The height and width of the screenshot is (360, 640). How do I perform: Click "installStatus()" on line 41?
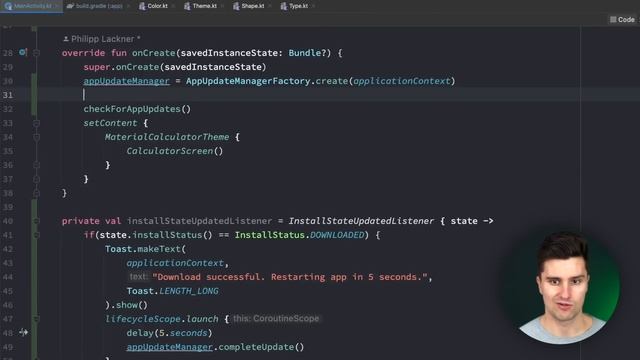pyautogui.click(x=172, y=235)
